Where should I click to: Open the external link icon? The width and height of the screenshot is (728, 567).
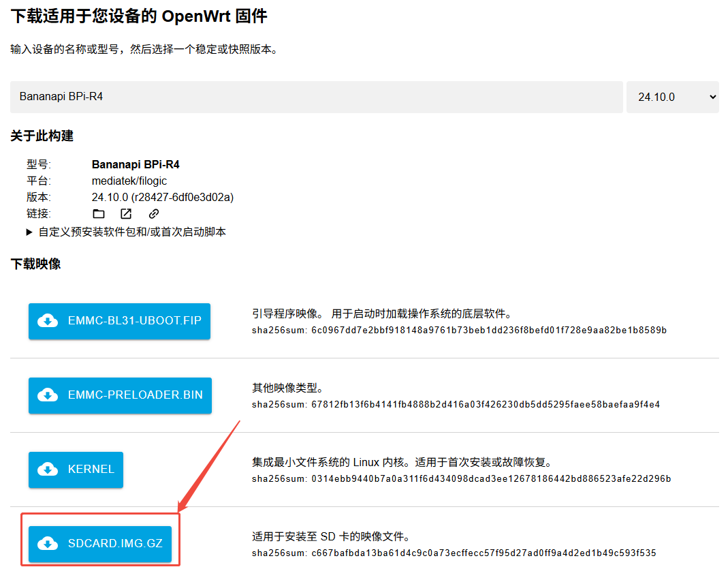tap(126, 214)
